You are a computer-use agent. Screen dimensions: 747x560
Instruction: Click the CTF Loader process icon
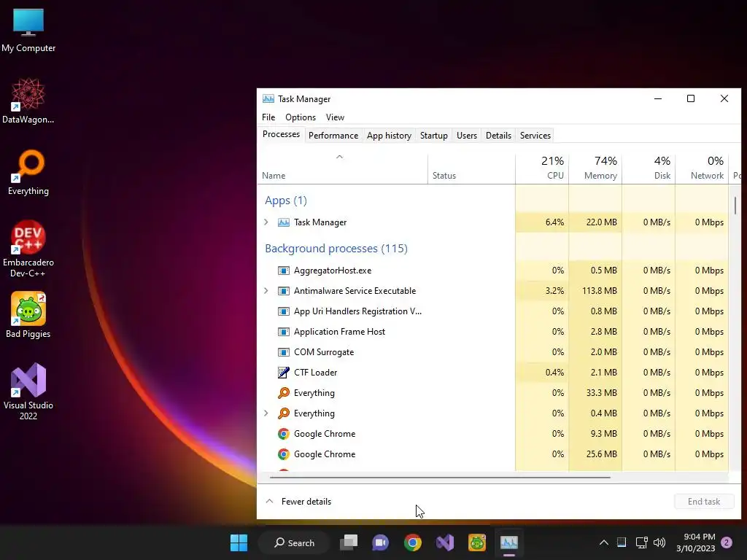(284, 373)
